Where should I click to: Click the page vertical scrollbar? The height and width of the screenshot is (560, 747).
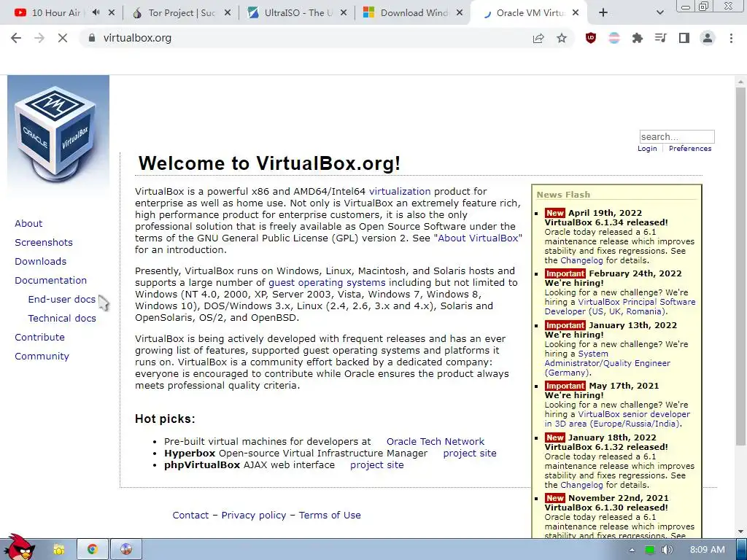740,267
